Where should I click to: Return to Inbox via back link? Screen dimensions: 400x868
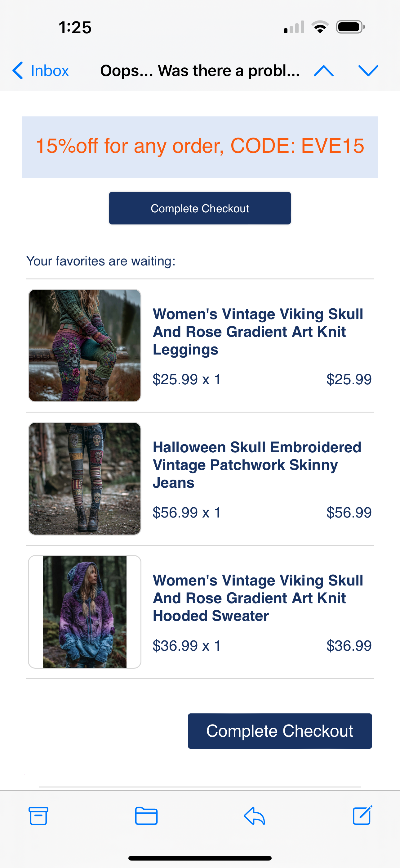[50, 71]
